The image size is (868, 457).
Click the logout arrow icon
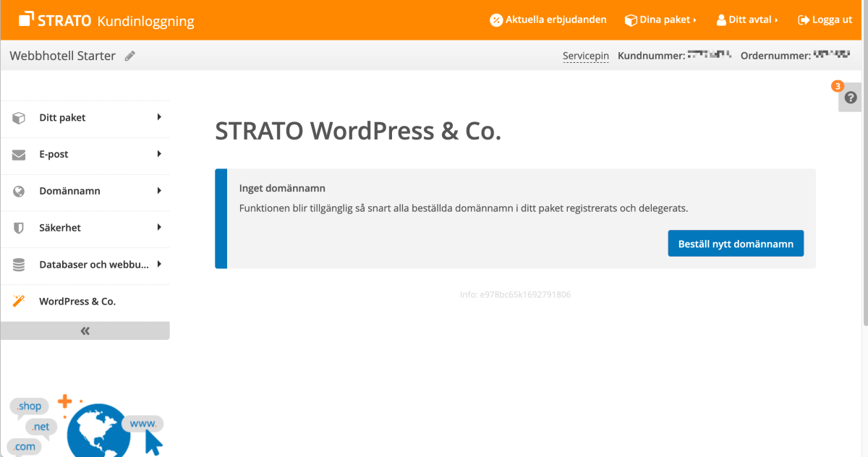804,20
